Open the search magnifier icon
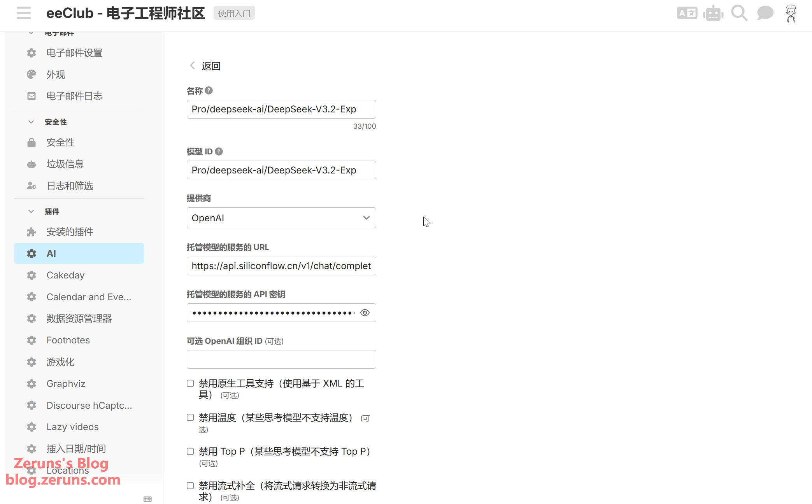Image resolution: width=812 pixels, height=504 pixels. (x=739, y=13)
